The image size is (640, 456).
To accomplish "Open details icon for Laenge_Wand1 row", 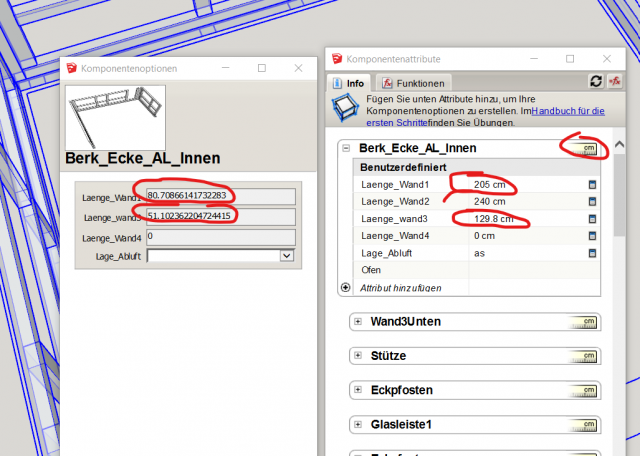I will pyautogui.click(x=591, y=185).
